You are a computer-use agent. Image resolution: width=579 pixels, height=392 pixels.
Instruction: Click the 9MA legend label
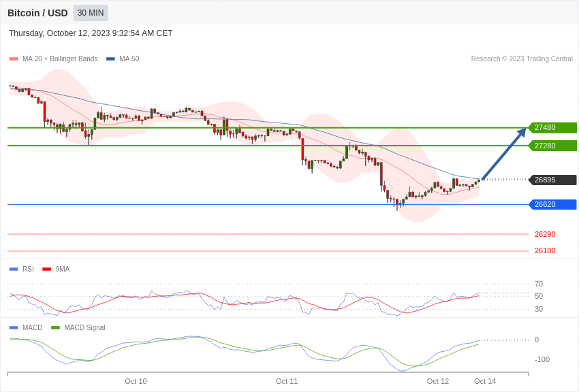(63, 269)
